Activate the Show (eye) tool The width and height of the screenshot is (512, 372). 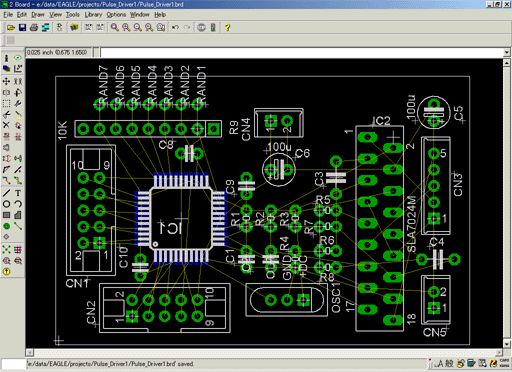18,58
